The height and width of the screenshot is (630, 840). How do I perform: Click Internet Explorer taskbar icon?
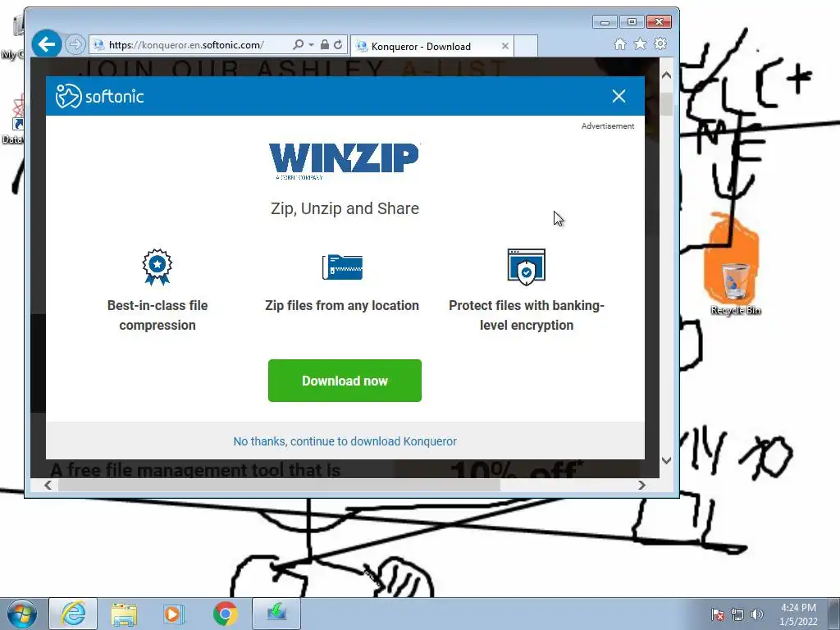73,614
